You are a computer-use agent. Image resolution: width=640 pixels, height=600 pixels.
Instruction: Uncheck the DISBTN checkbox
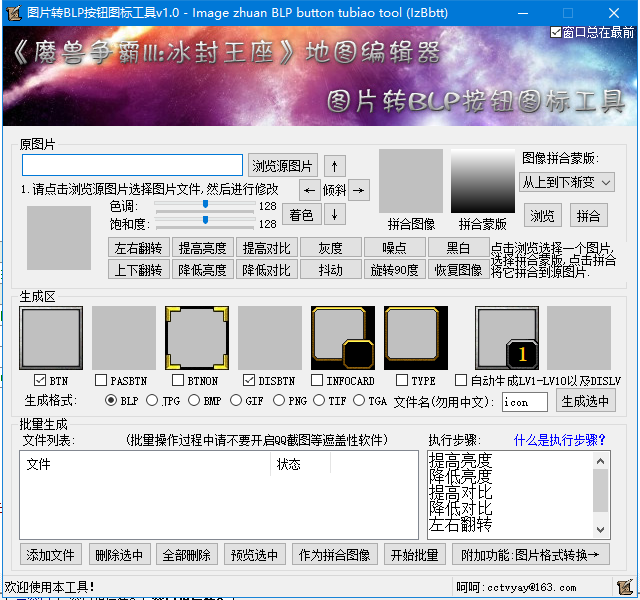coord(249,380)
